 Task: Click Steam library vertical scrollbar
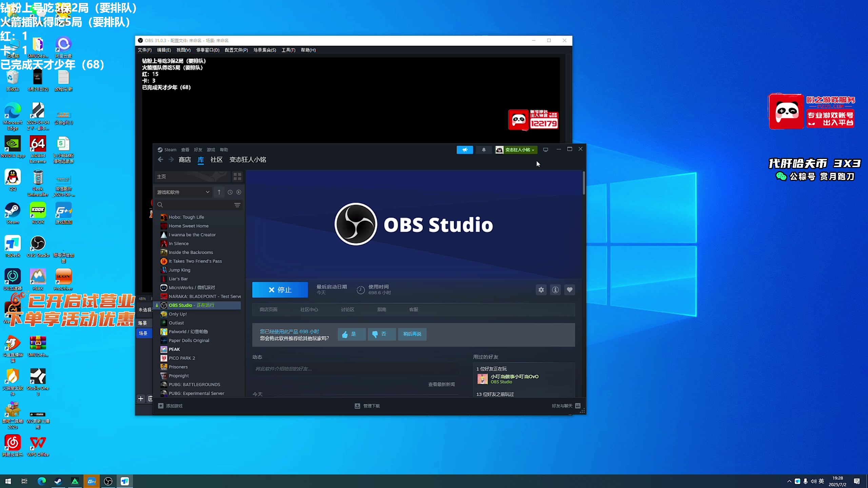(584, 184)
